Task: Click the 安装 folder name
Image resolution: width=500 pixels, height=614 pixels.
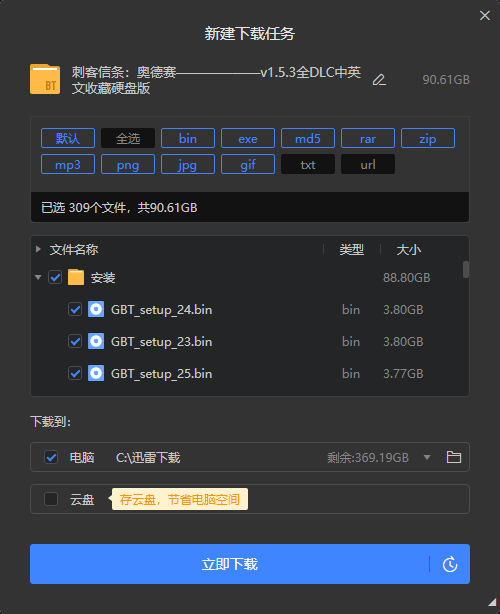Action: click(103, 278)
